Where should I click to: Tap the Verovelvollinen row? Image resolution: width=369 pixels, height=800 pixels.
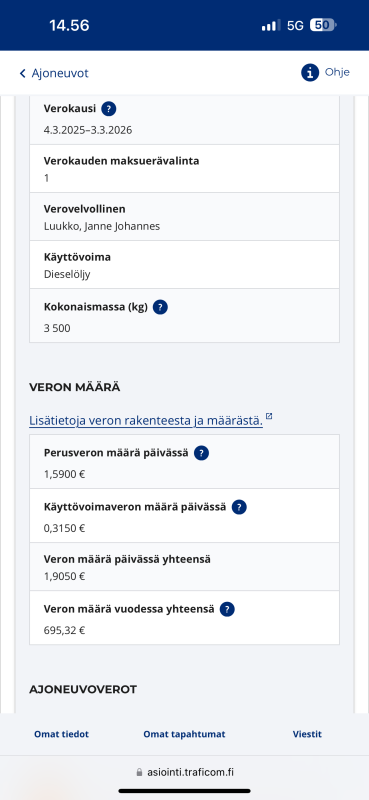[x=184, y=216]
